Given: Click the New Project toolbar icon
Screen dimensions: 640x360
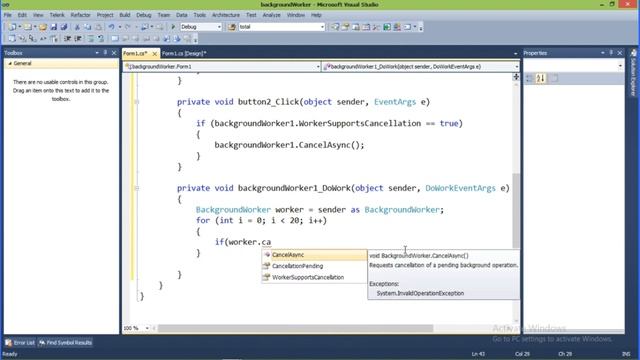Looking at the screenshot, I should click(12, 27).
